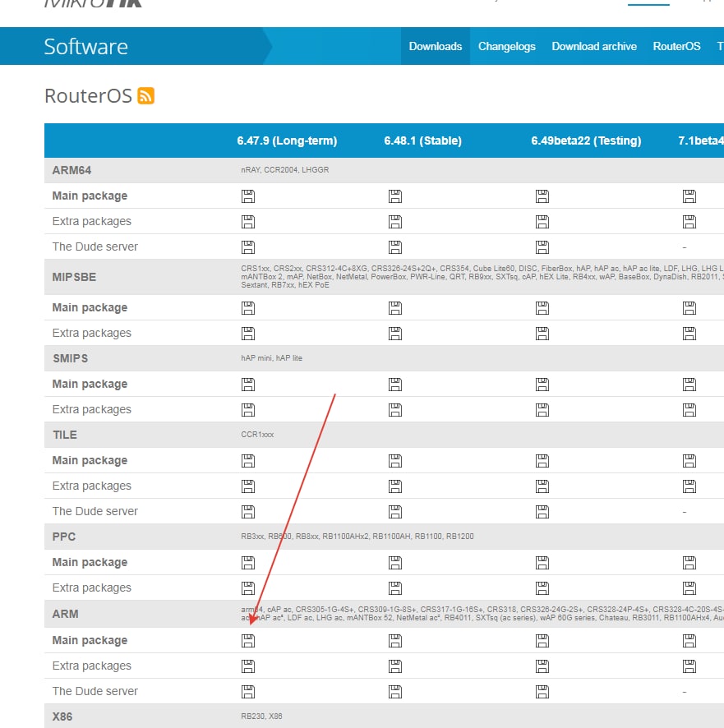Download MIPSBE Extra packages 6.49beta22 Testing

tap(542, 334)
